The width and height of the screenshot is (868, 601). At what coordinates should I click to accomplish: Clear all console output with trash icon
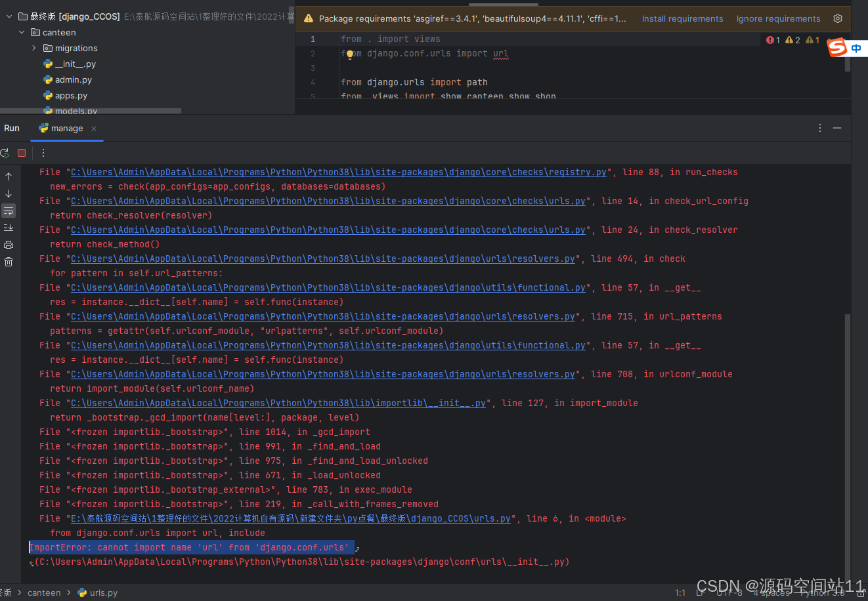coord(8,261)
